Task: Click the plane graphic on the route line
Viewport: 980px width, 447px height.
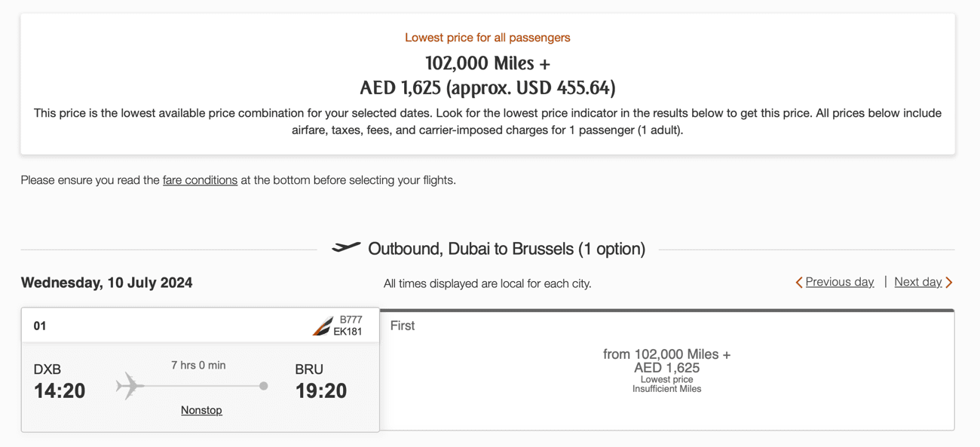Action: coord(129,385)
